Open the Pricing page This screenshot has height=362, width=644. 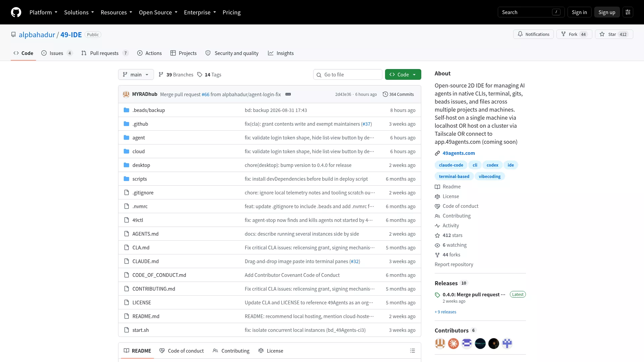(x=231, y=12)
